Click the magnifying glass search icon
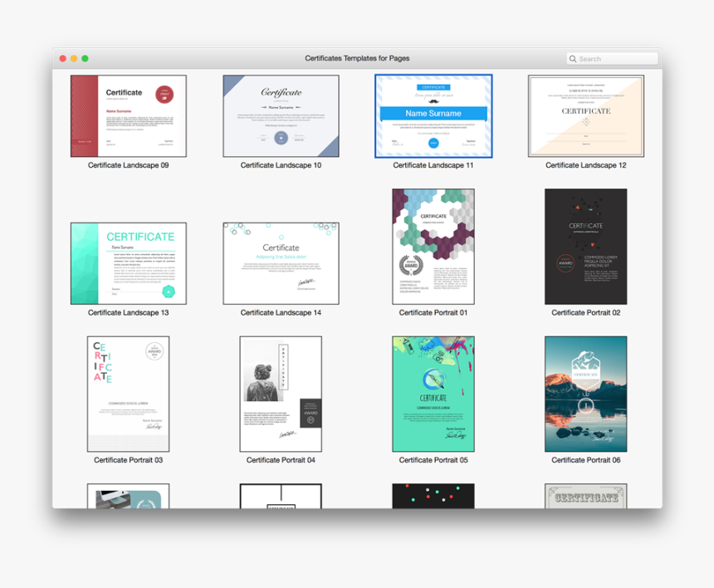 coord(572,58)
